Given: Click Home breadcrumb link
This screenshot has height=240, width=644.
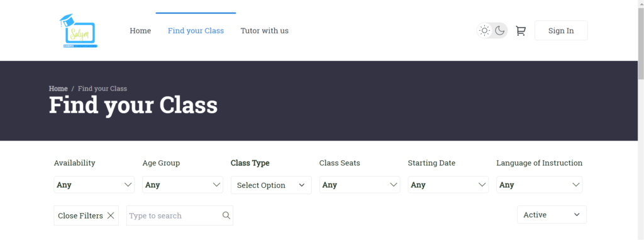Looking at the screenshot, I should 58,89.
